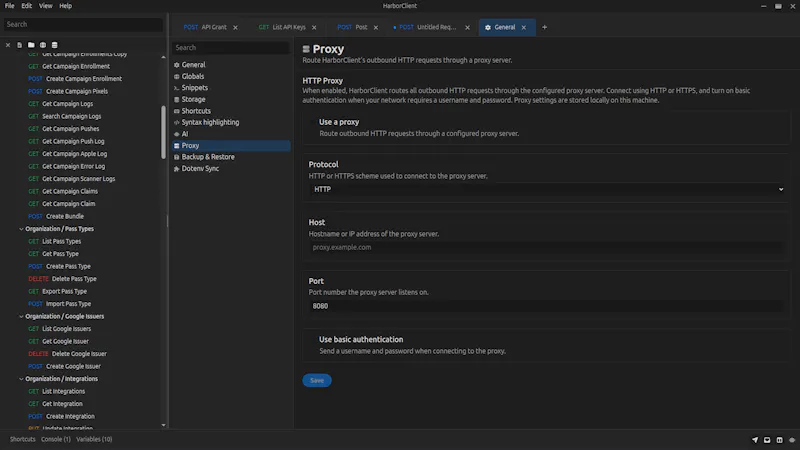Focus the settings Search field
Screen dimensions: 800x450
(231, 47)
